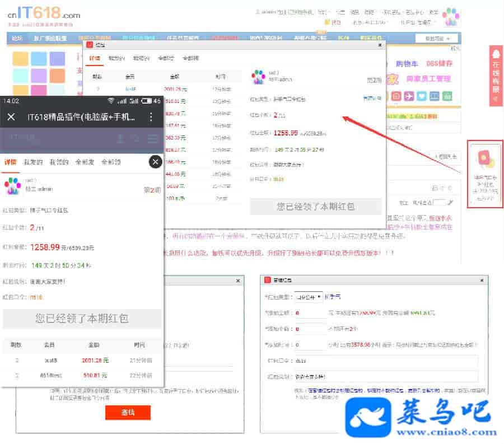Close the bottom-left dialog window
The width and height of the screenshot is (504, 444).
pyautogui.click(x=238, y=281)
